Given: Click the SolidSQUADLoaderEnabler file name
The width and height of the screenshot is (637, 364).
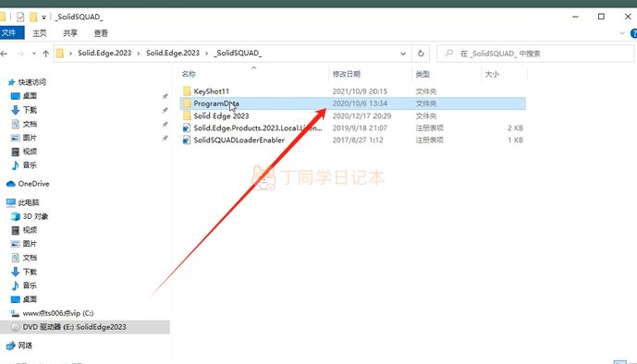Looking at the screenshot, I should point(239,140).
